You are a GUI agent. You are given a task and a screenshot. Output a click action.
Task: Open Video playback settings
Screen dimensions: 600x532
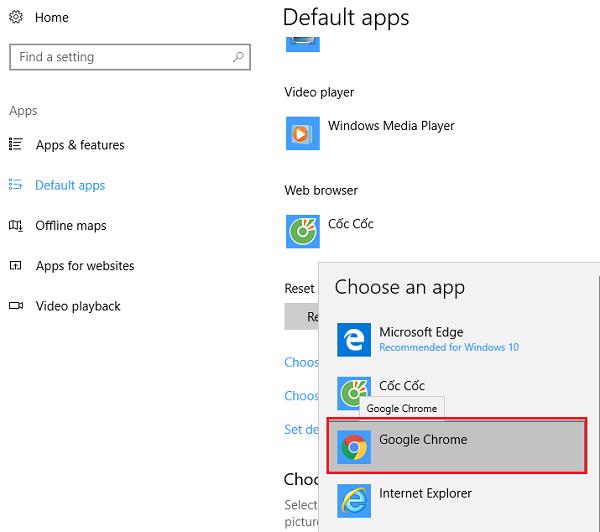(x=78, y=306)
